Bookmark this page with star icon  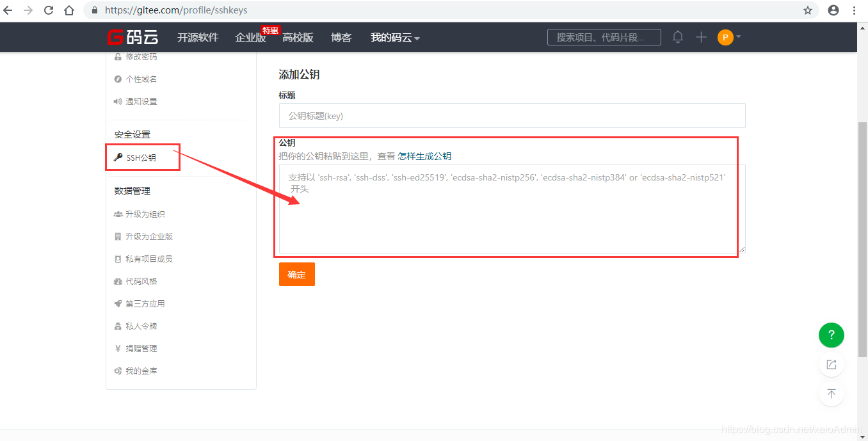coord(808,10)
